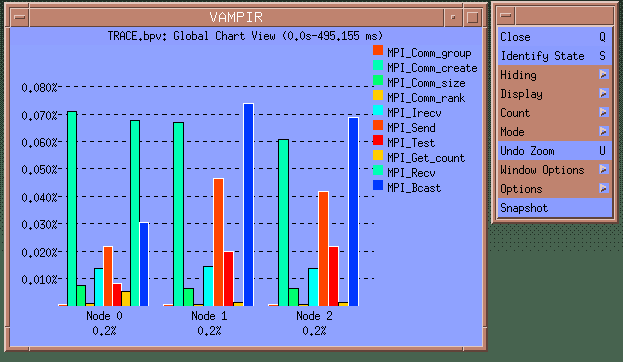This screenshot has height=362, width=623.
Task: Click the MPI_Send legend label
Action: click(411, 128)
